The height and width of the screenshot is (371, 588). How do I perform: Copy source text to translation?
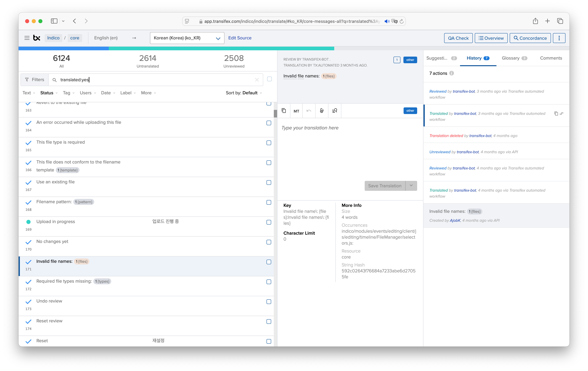pos(284,111)
